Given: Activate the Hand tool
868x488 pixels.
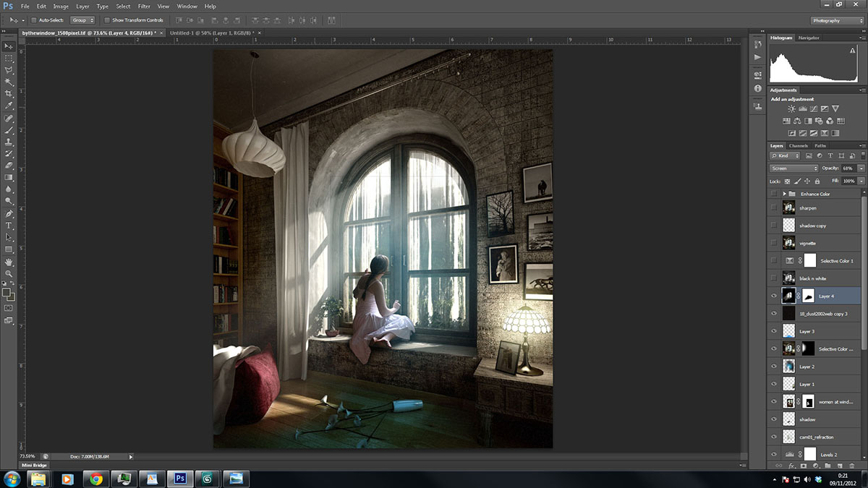Looking at the screenshot, I should [x=9, y=262].
